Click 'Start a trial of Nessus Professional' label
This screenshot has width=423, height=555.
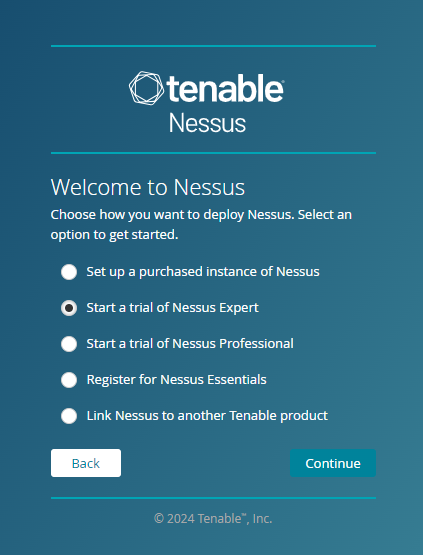click(x=190, y=344)
